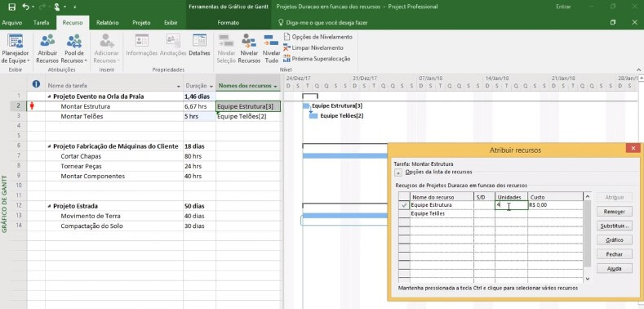Collapse the Projeto Estrada summary task
644x309 pixels.
[x=50, y=206]
